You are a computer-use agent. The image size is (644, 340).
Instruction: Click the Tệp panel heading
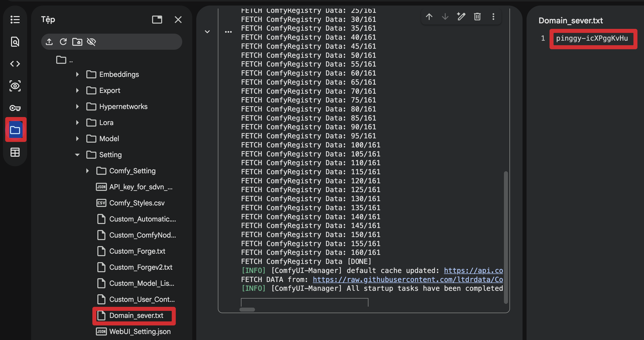pyautogui.click(x=48, y=20)
